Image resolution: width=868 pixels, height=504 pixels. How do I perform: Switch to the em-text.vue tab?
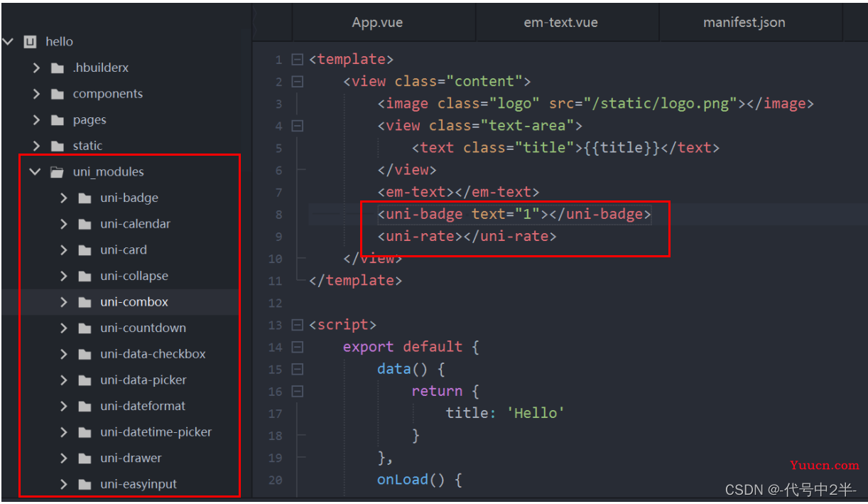pyautogui.click(x=560, y=22)
